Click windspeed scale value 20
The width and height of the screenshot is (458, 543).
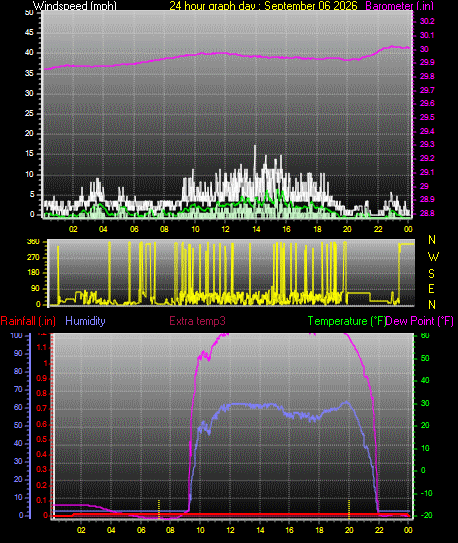click(x=29, y=134)
